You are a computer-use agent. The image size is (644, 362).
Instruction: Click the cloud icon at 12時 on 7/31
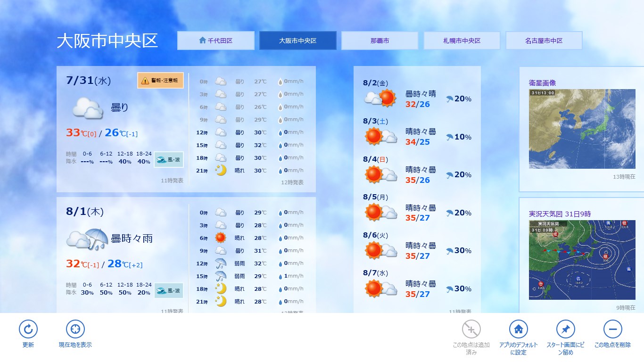[221, 132]
